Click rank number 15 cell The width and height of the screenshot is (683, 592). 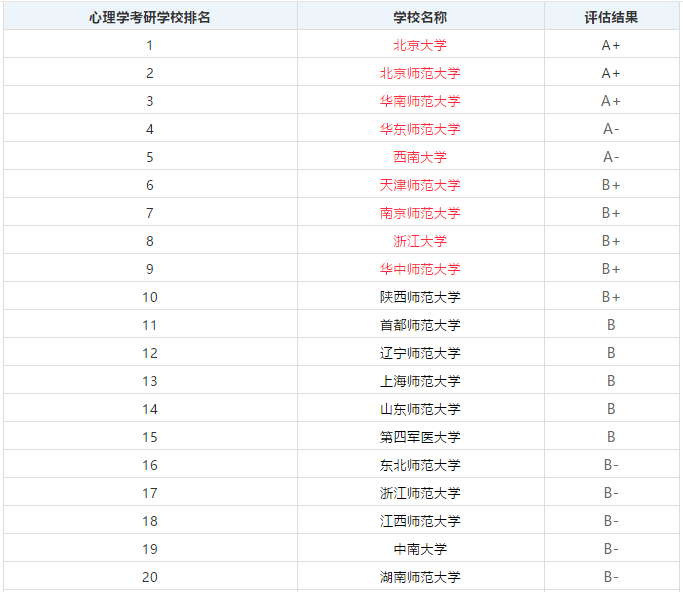pos(150,436)
